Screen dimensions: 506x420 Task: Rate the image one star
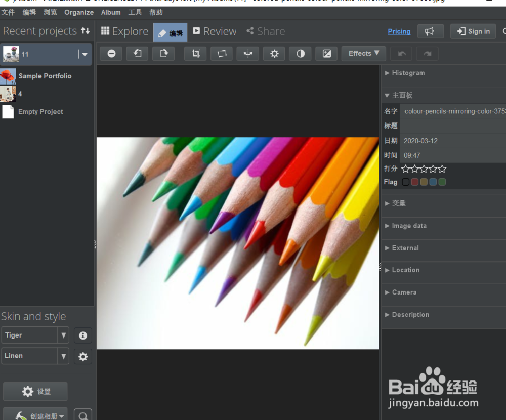coord(405,169)
